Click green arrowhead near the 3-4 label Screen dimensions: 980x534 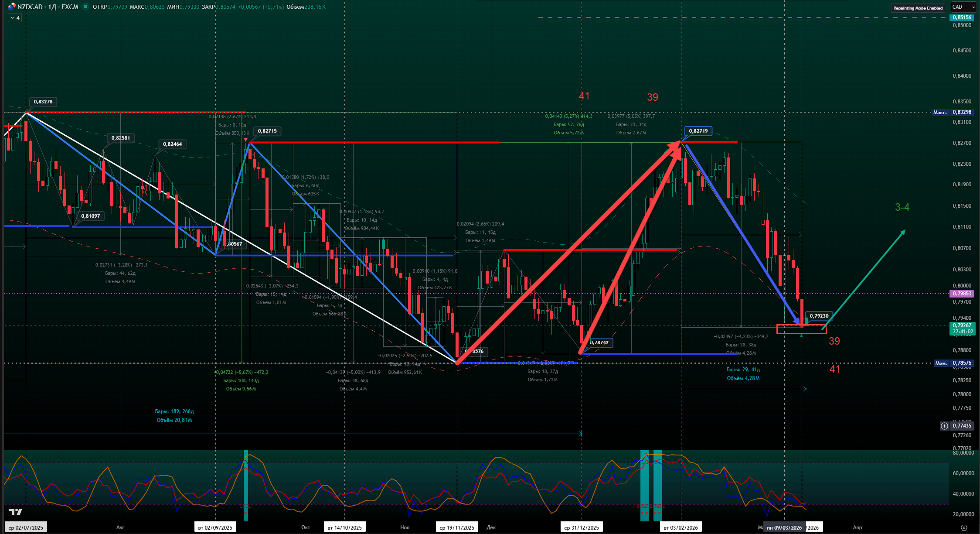pyautogui.click(x=903, y=232)
